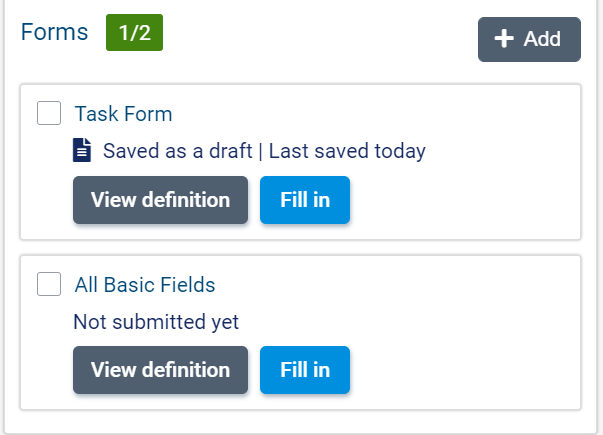Image resolution: width=603 pixels, height=435 pixels.
Task: Open the Task Form link
Action: click(123, 114)
